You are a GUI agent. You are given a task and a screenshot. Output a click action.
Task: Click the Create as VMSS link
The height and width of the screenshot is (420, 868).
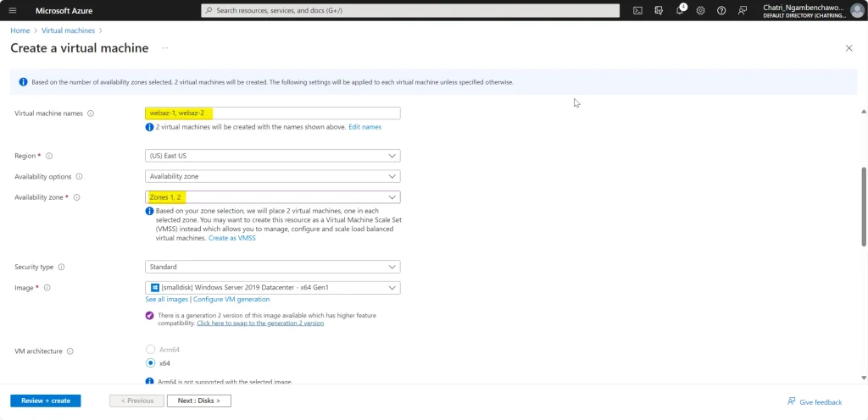pyautogui.click(x=232, y=238)
